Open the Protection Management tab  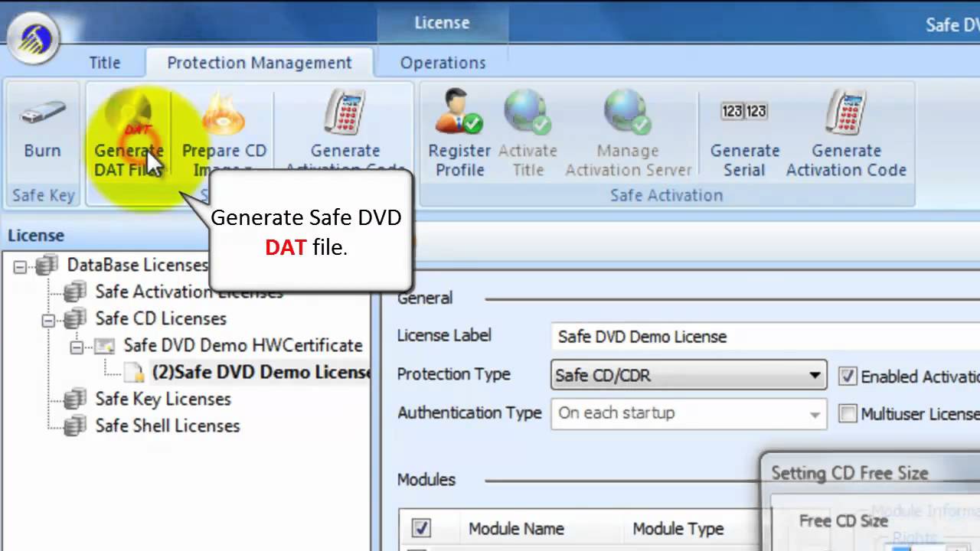point(260,63)
